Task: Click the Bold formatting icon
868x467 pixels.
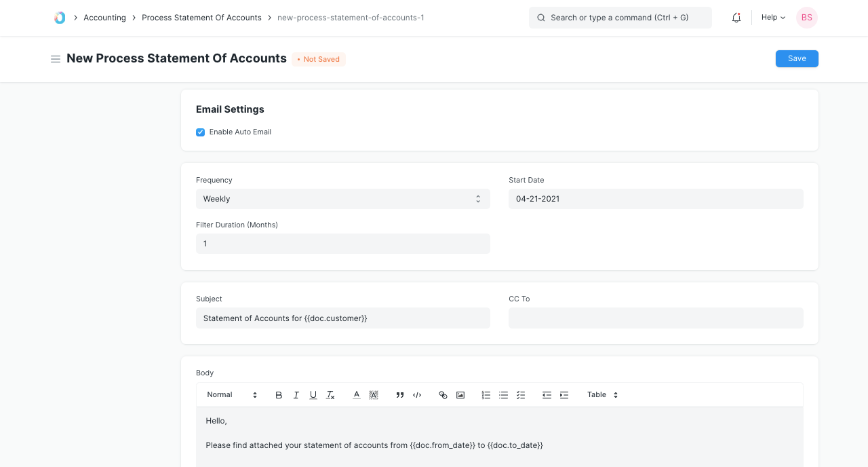Action: pyautogui.click(x=279, y=395)
